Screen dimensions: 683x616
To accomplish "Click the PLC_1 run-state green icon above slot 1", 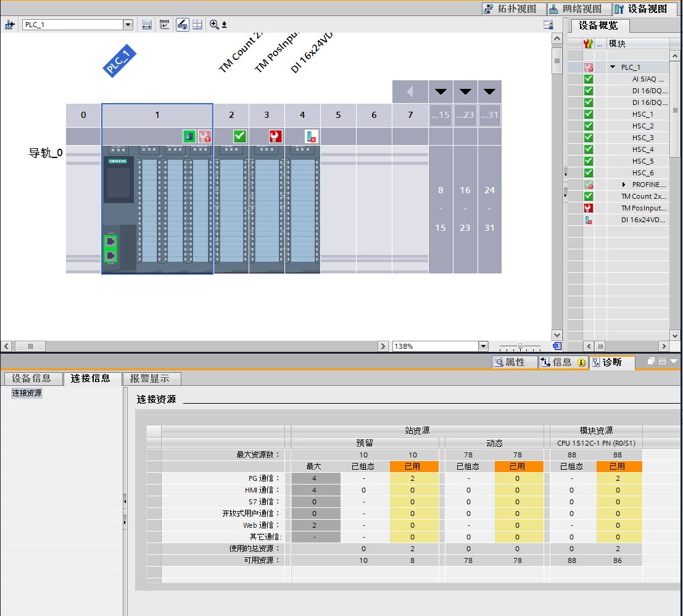I will (189, 136).
